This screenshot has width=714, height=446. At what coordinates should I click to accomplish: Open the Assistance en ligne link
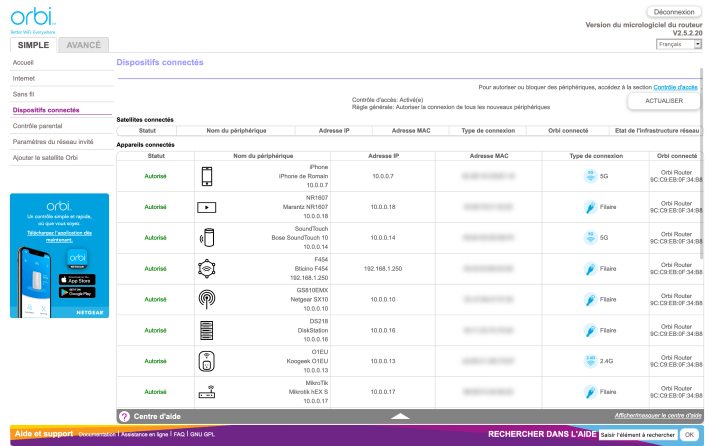click(x=144, y=435)
